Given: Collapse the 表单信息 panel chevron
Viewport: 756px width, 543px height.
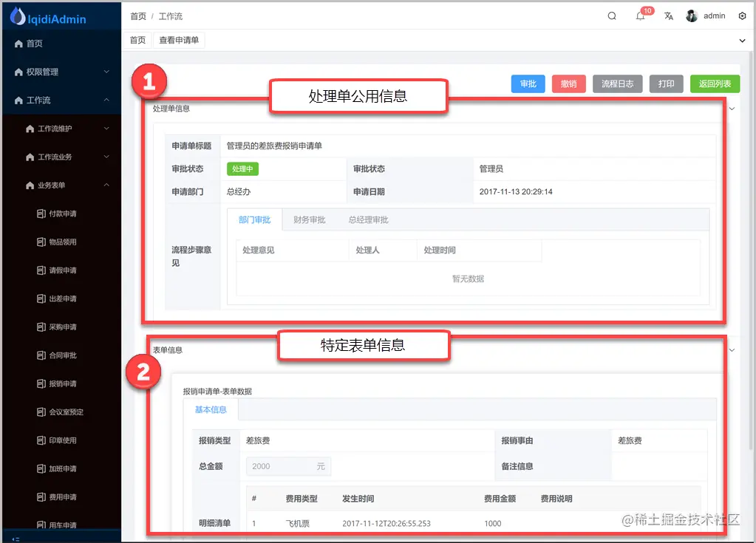Looking at the screenshot, I should point(732,350).
